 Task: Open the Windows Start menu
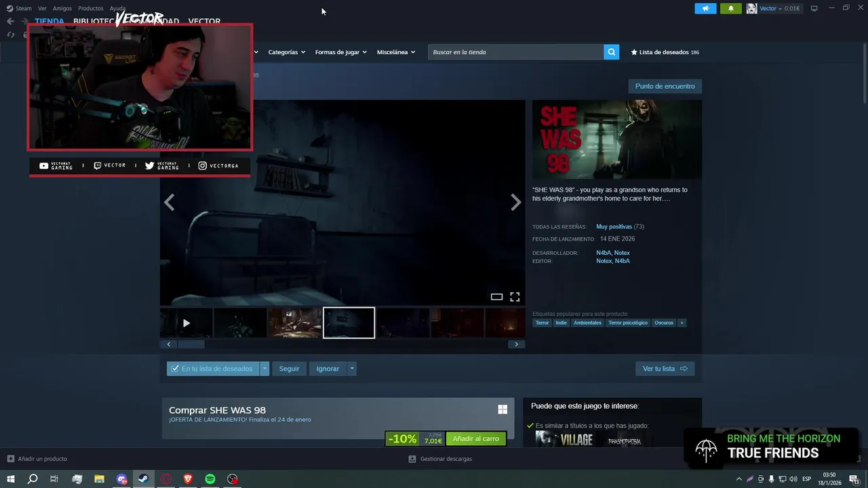click(11, 479)
